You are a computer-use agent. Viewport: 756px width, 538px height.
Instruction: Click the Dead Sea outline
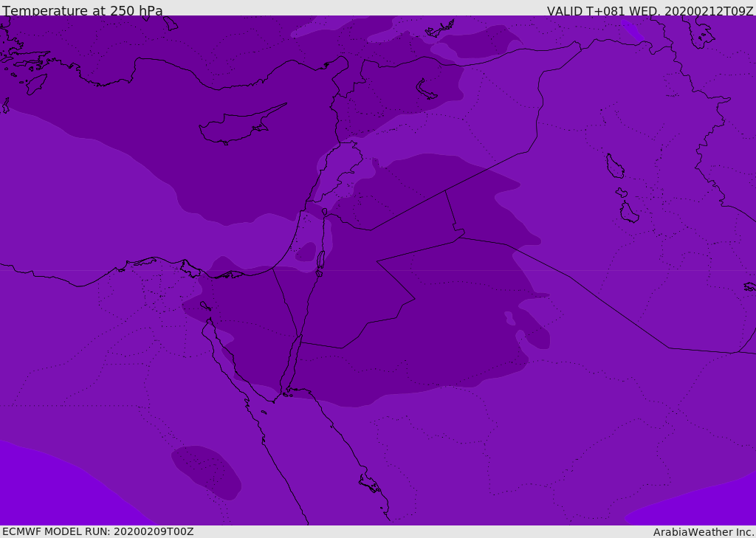click(320, 261)
